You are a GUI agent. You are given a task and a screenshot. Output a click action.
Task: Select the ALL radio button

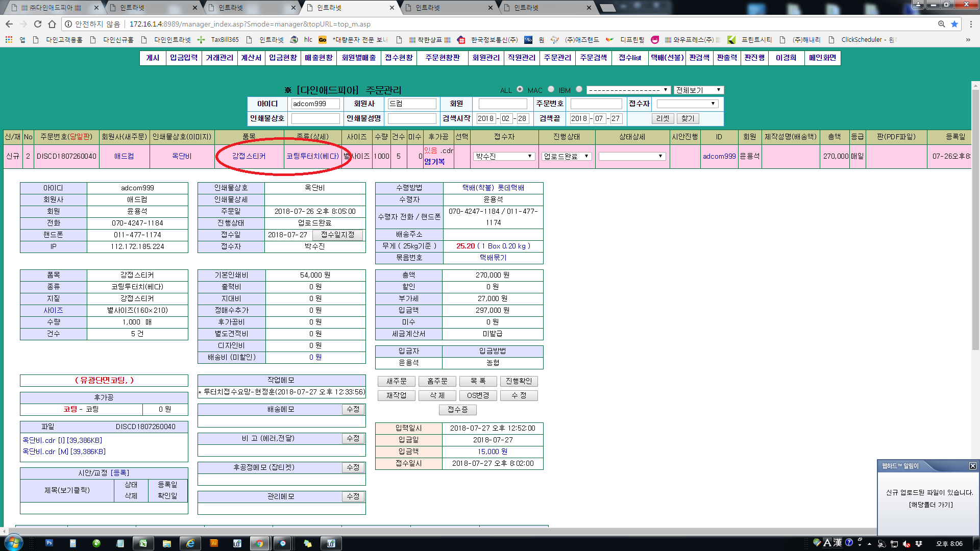click(x=520, y=89)
